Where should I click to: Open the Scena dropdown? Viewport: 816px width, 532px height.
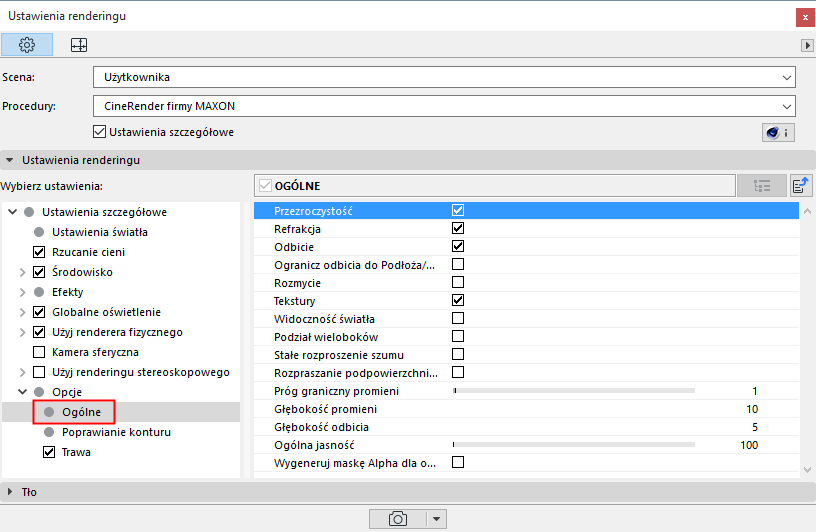tap(444, 77)
